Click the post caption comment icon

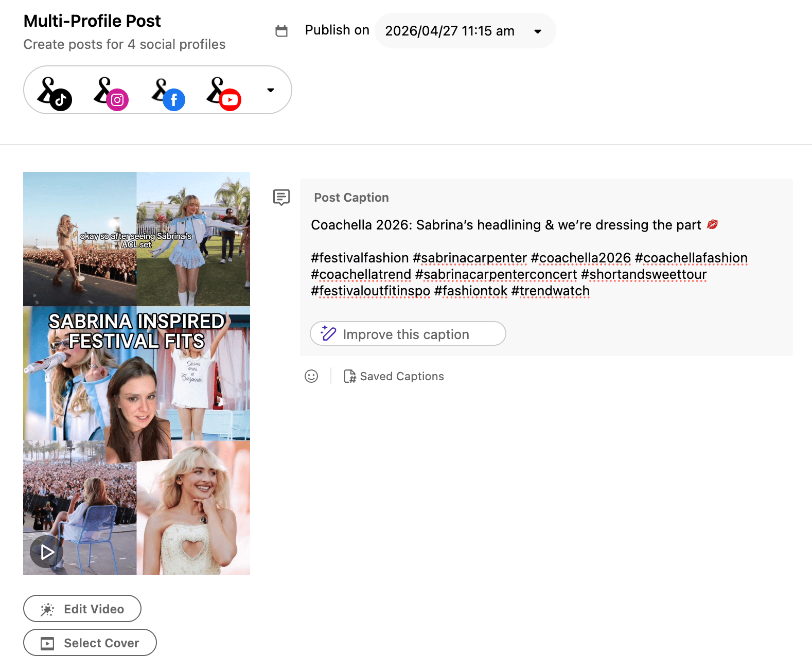tap(281, 197)
